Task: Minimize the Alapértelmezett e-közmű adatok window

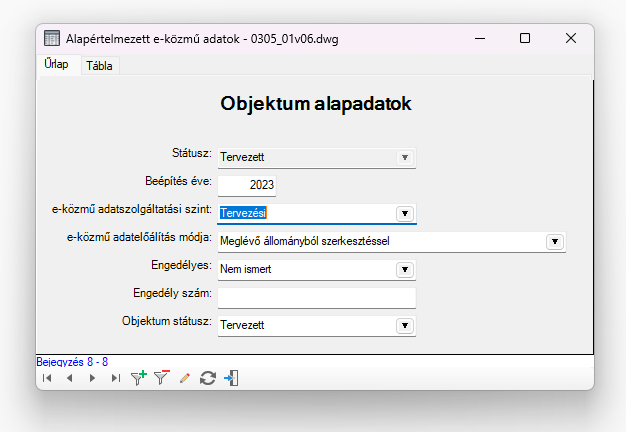Action: click(480, 38)
